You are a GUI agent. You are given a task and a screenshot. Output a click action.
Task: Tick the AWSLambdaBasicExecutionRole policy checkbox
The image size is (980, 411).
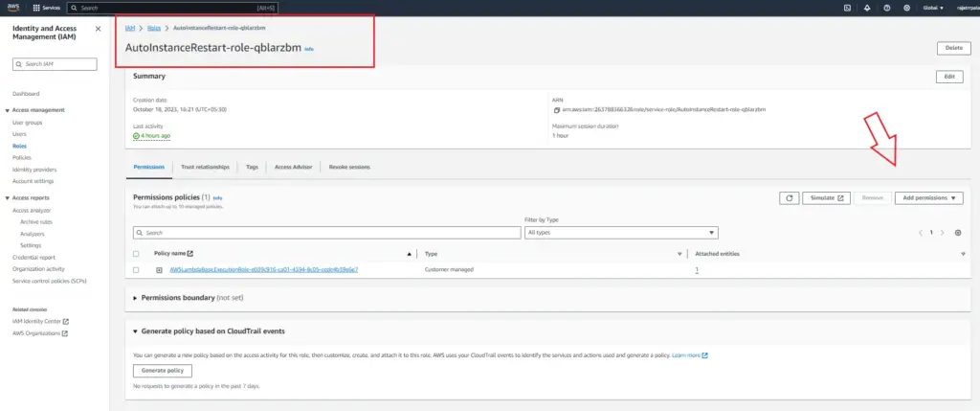coord(136,269)
